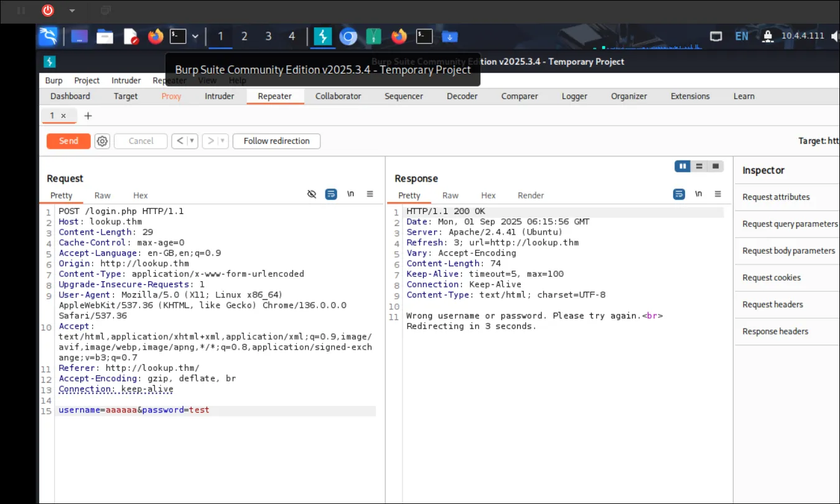Expand Request cookies in Inspector
The height and width of the screenshot is (504, 840).
point(787,278)
